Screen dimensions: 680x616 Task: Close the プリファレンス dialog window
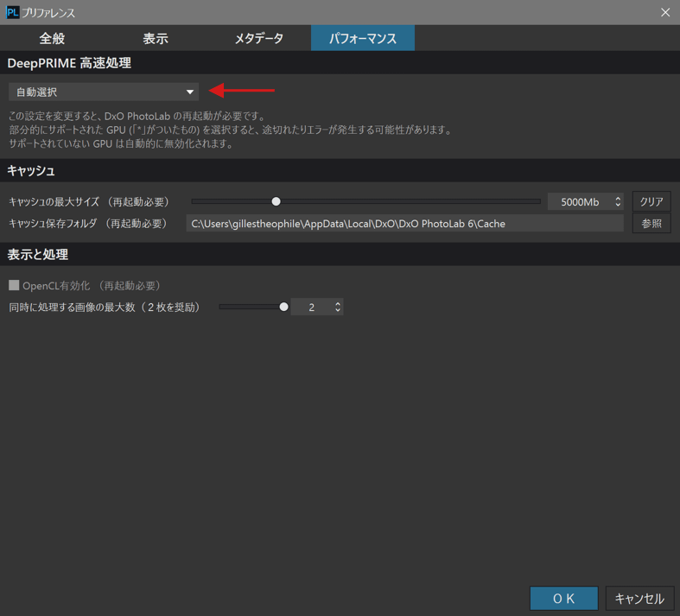665,13
